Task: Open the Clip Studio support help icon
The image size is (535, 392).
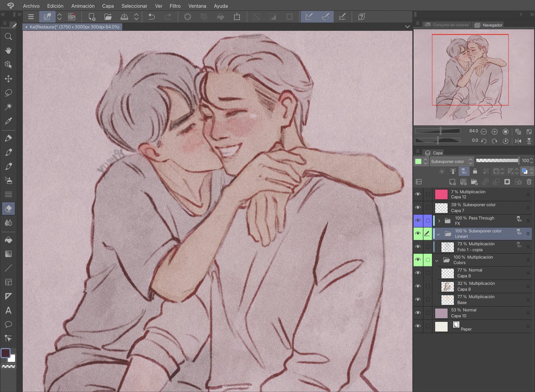Action: 362,17
